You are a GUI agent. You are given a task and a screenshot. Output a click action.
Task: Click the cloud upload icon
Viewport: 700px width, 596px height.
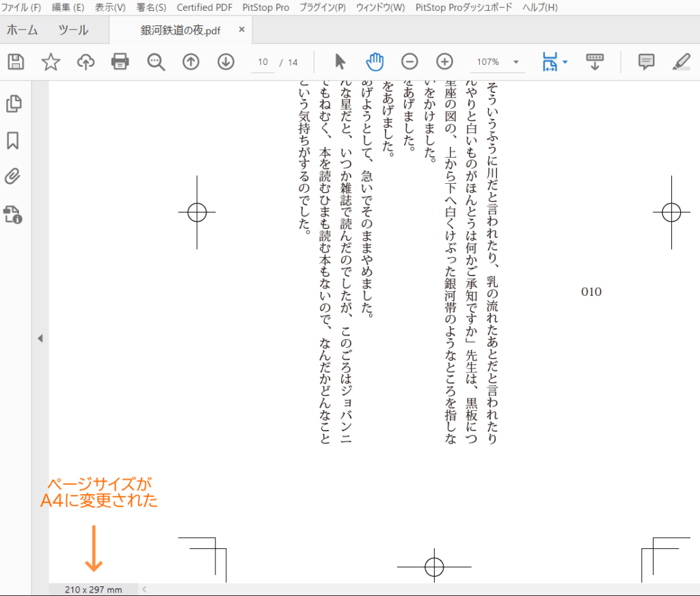tap(85, 62)
